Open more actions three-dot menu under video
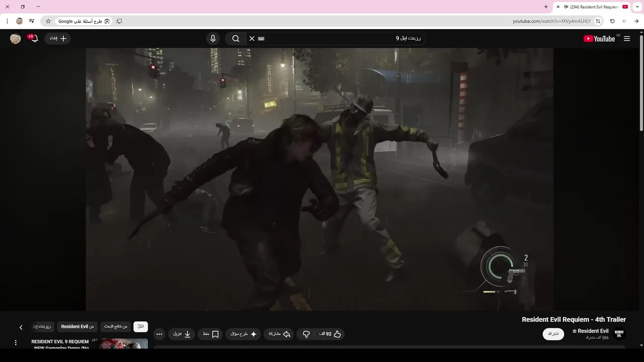 (x=159, y=334)
